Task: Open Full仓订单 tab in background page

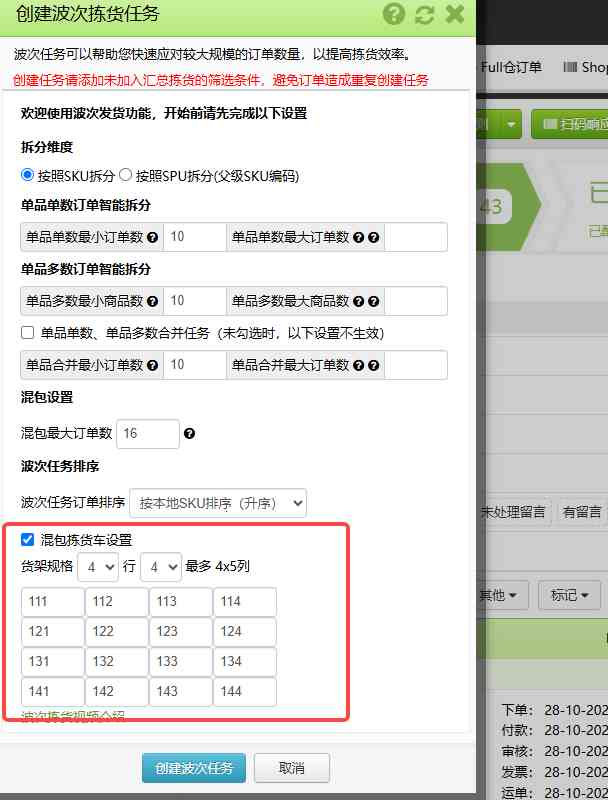Action: [511, 67]
